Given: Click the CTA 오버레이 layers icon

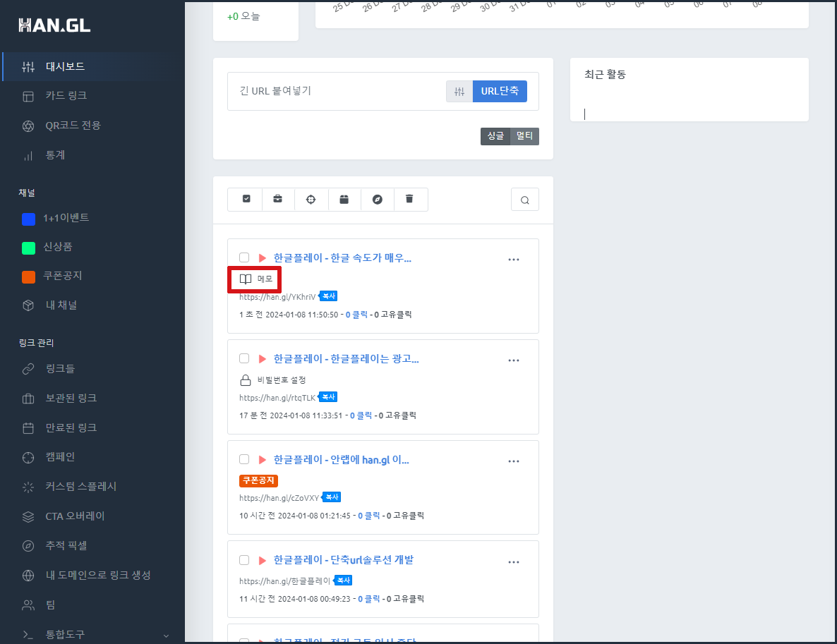Looking at the screenshot, I should (x=28, y=516).
